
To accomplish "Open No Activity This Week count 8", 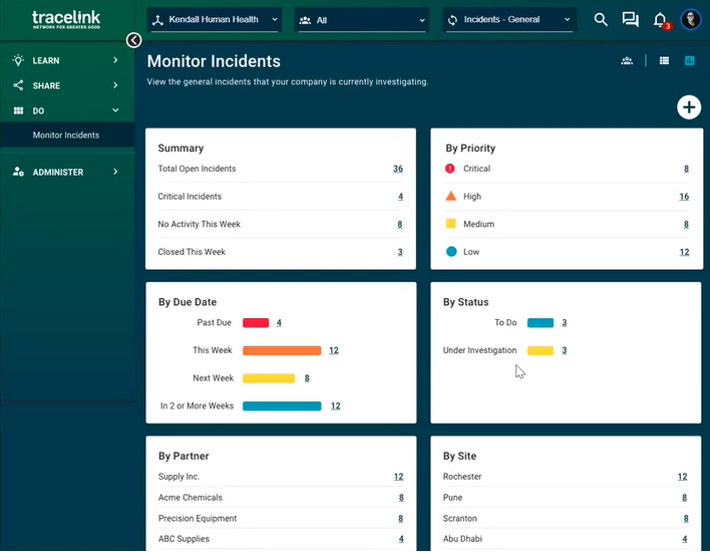I will coord(399,224).
